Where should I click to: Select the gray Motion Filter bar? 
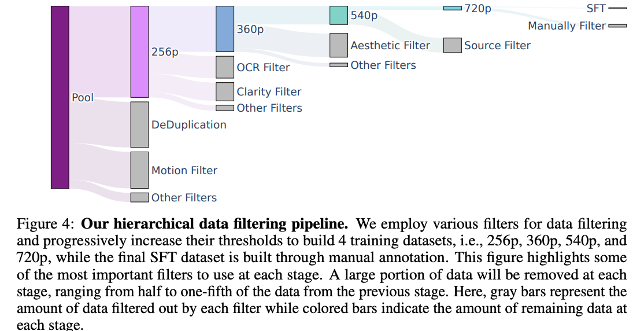(x=139, y=170)
